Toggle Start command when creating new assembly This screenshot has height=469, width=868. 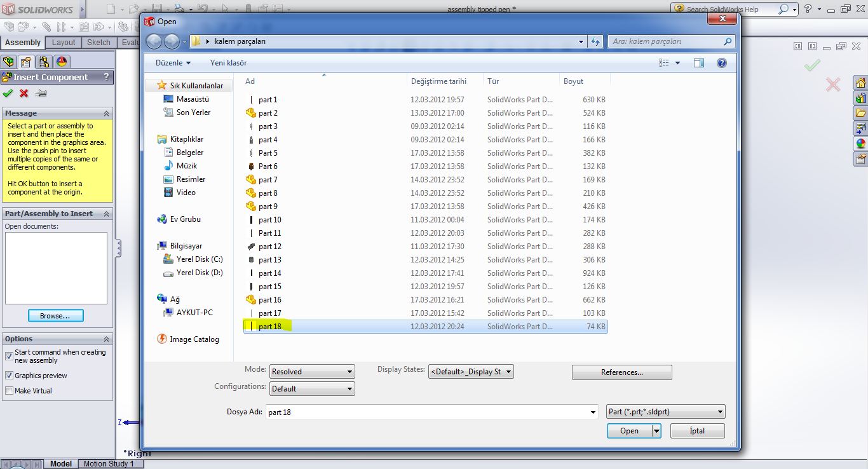9,357
